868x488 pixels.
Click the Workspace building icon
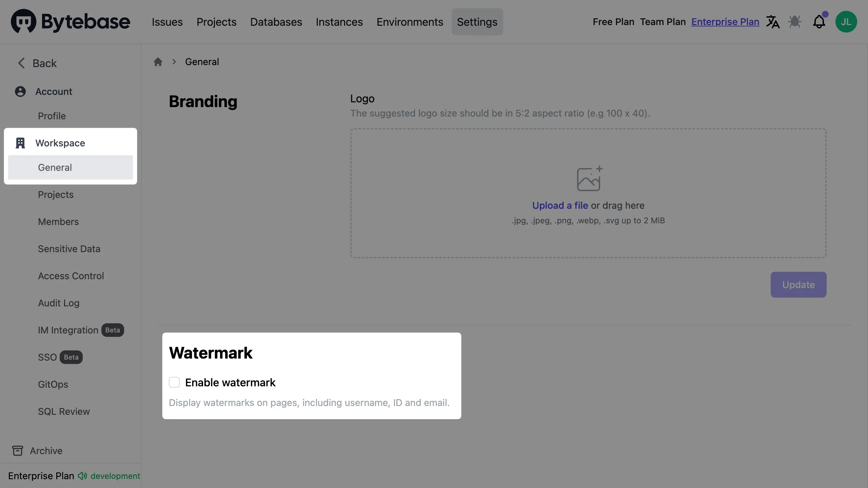(x=20, y=143)
